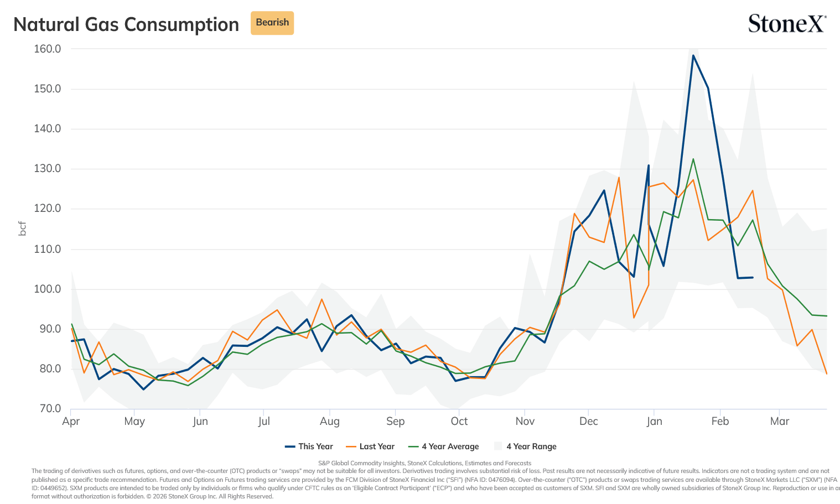
Task: Click the This Year peak near 158
Action: (x=693, y=55)
